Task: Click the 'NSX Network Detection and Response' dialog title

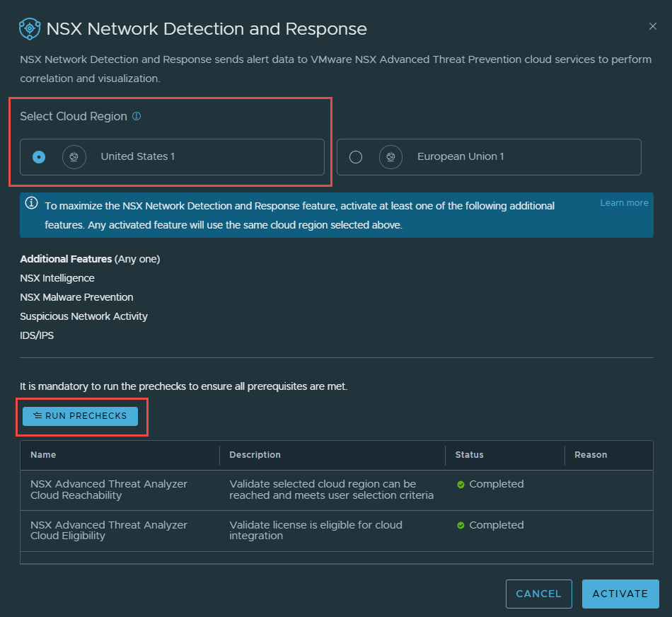Action: (207, 29)
